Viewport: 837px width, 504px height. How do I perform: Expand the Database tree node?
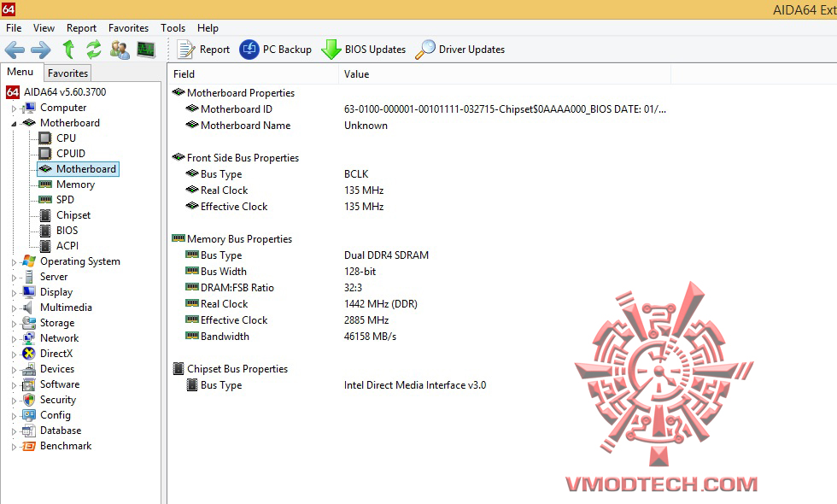coord(14,431)
